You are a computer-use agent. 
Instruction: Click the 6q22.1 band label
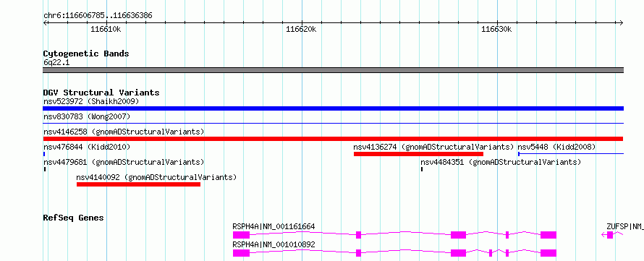[56, 63]
